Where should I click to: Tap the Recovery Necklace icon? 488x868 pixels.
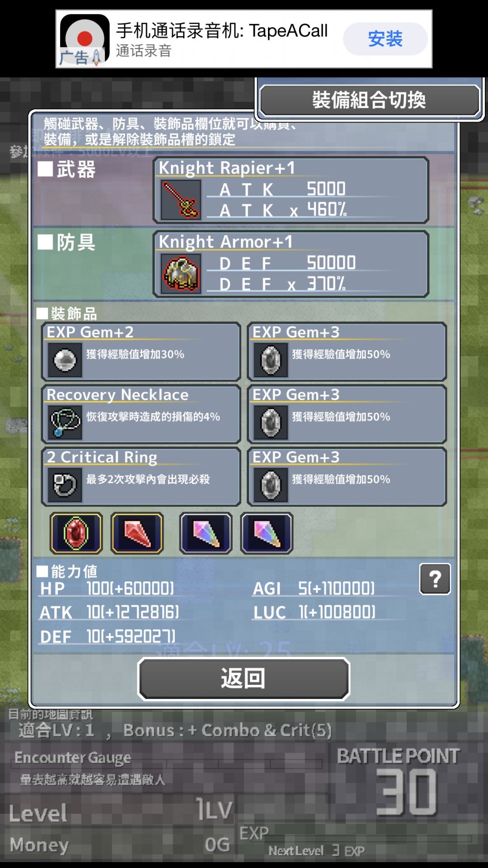pyautogui.click(x=65, y=423)
